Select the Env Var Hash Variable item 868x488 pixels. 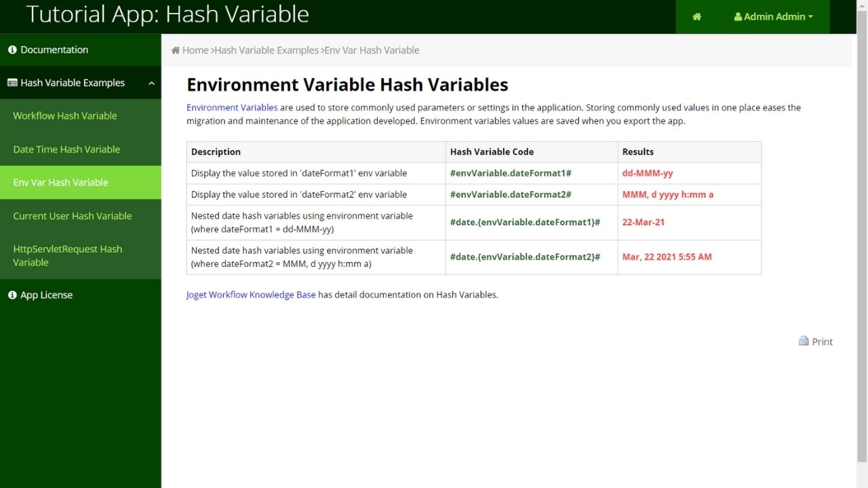[x=60, y=182]
